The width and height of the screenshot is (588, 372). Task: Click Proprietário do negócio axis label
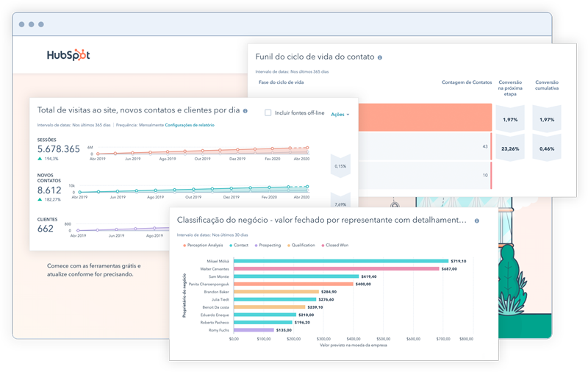point(184,296)
